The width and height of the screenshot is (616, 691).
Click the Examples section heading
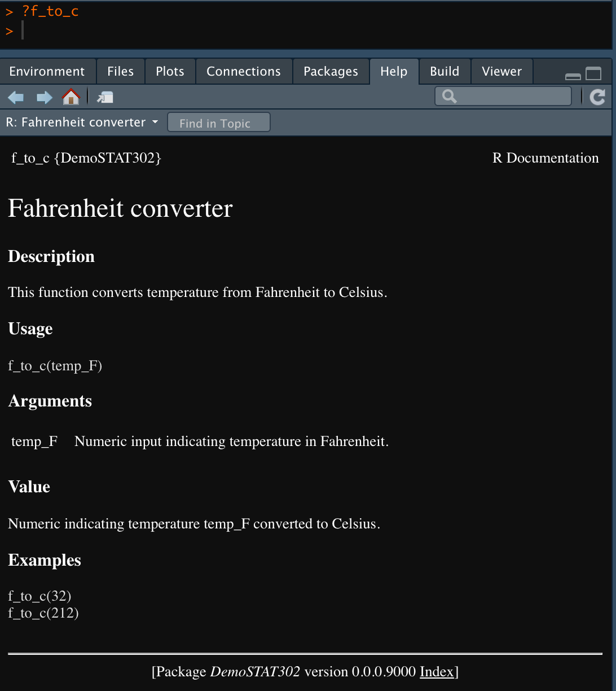coord(45,561)
